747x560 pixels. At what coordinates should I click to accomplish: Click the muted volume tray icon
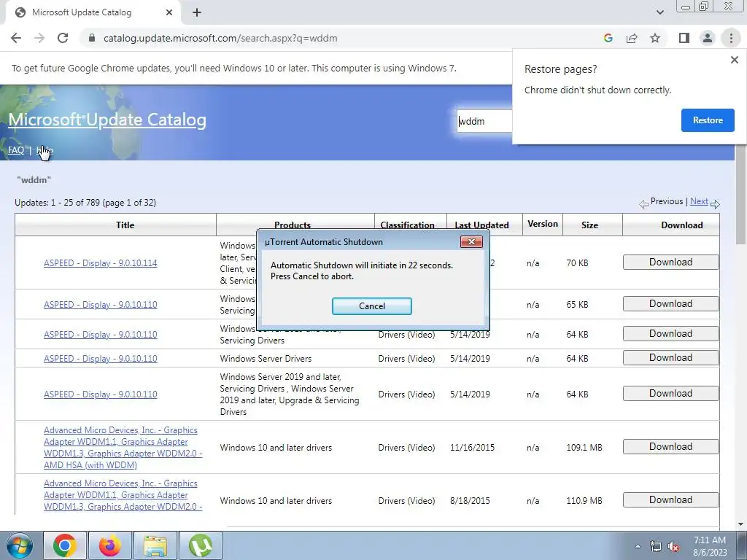[x=673, y=546]
